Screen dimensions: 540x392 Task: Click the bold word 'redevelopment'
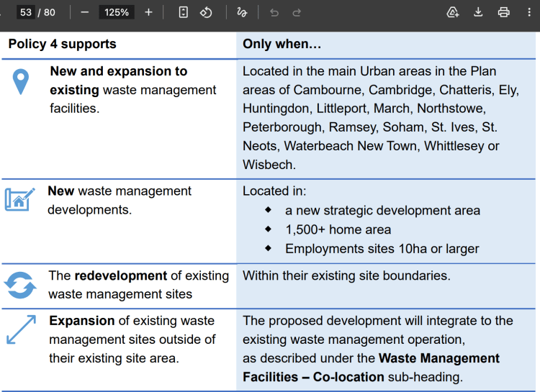pyautogui.click(x=120, y=275)
